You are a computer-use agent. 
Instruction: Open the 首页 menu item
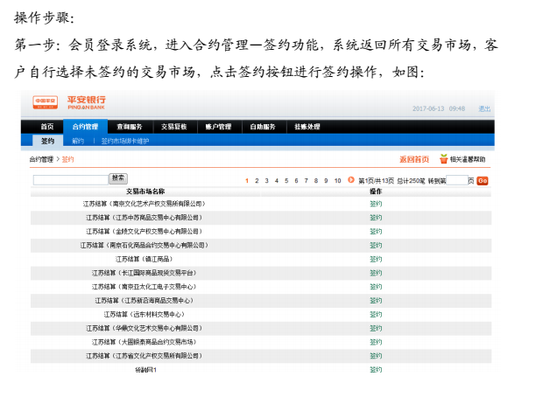pos(47,127)
